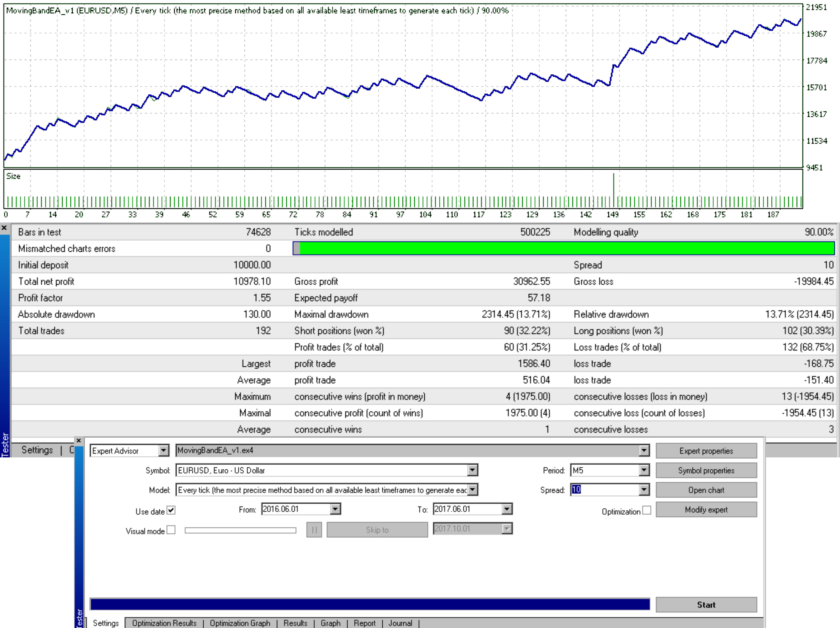
Task: Enable the Optimization checkbox
Action: pyautogui.click(x=647, y=510)
